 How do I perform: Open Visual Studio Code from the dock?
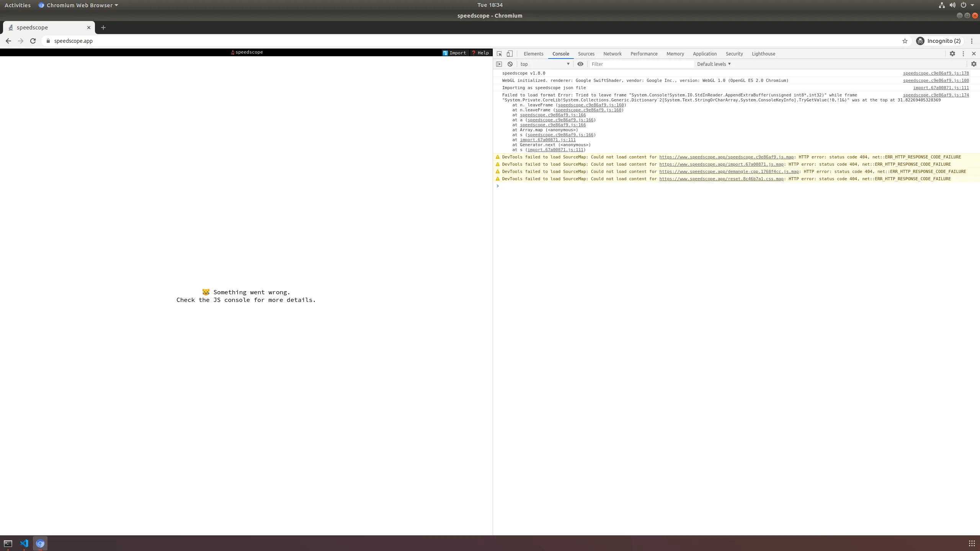pos(24,543)
